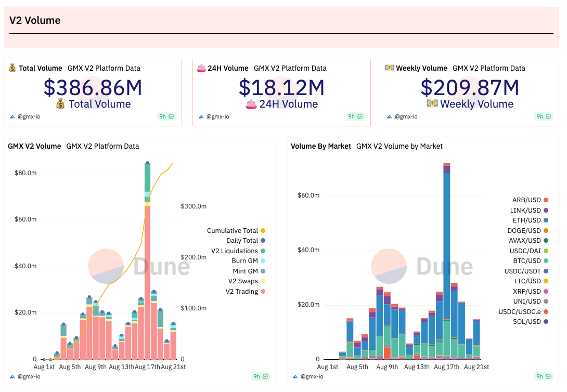The image size is (567, 392).
Task: Toggle LINK/USD legend series
Action: click(529, 210)
